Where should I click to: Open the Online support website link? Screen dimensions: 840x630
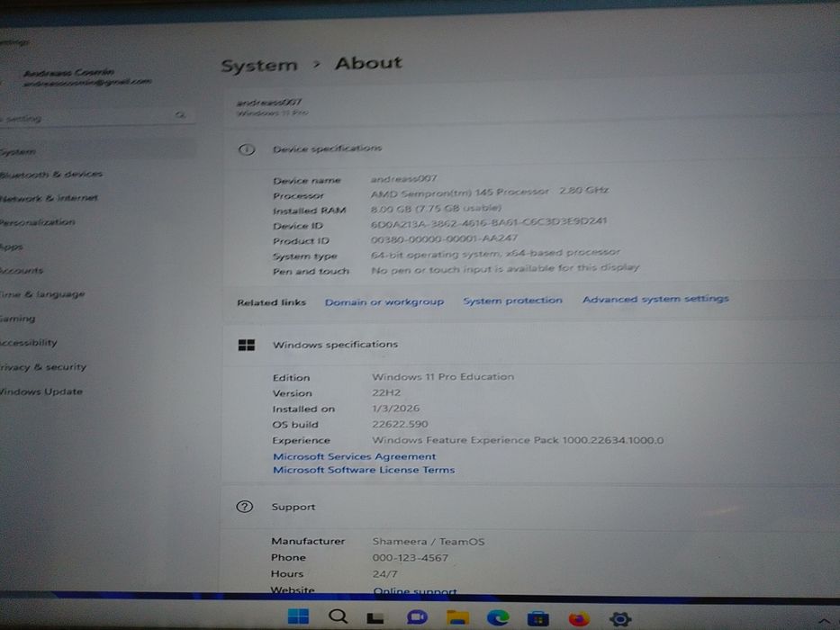(415, 591)
